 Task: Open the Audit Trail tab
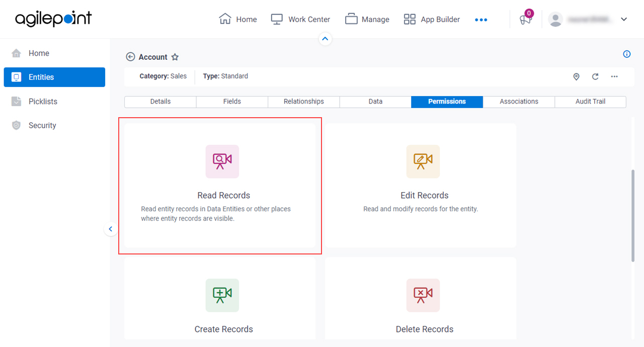click(x=591, y=102)
